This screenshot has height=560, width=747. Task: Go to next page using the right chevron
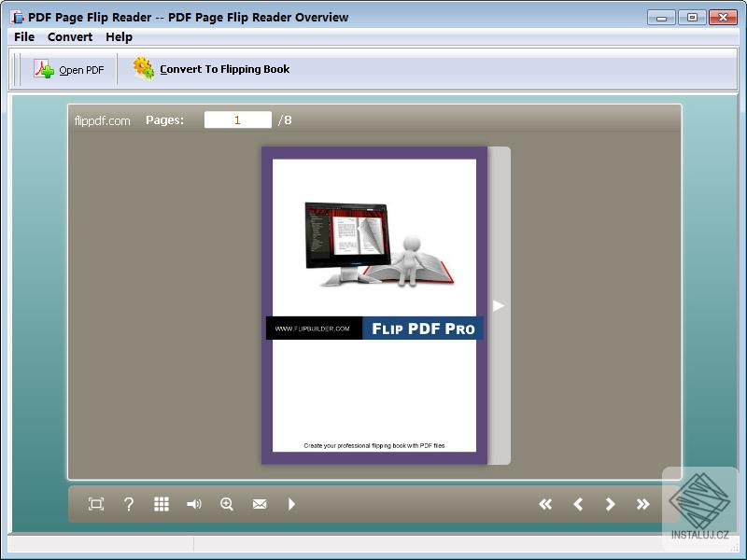coord(610,504)
